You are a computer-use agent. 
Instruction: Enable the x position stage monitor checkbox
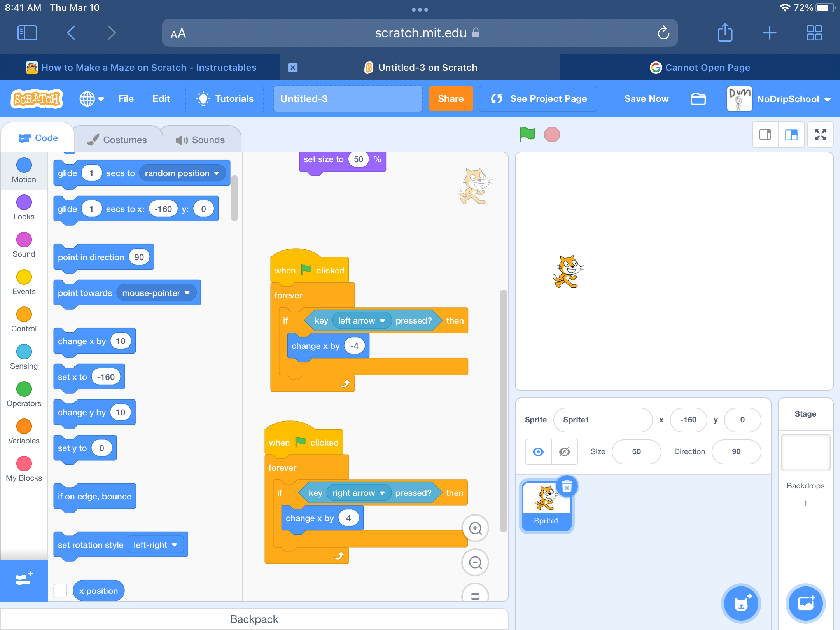(60, 590)
